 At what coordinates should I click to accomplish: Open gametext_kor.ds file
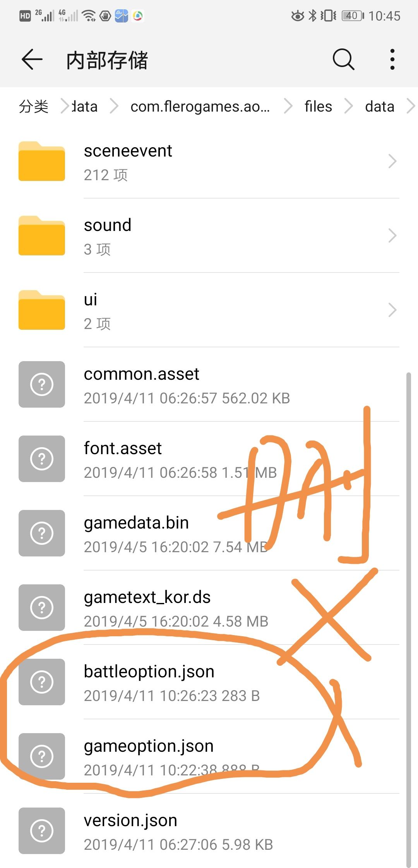[x=147, y=608]
